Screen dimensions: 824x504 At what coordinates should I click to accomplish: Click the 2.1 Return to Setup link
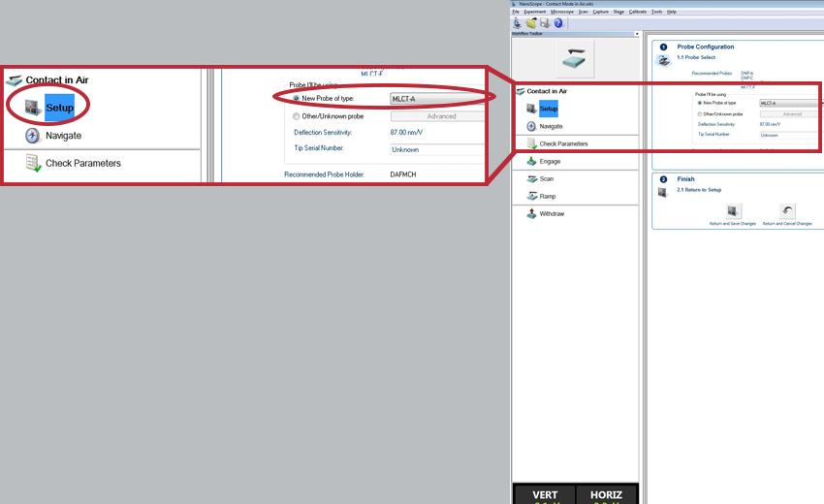click(699, 190)
